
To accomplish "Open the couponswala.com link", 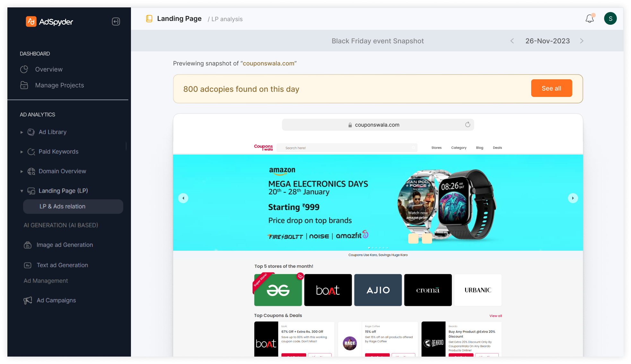I will click(x=268, y=63).
